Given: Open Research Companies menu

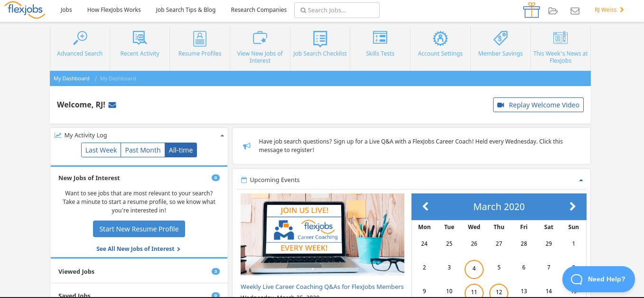Looking at the screenshot, I should (x=259, y=10).
